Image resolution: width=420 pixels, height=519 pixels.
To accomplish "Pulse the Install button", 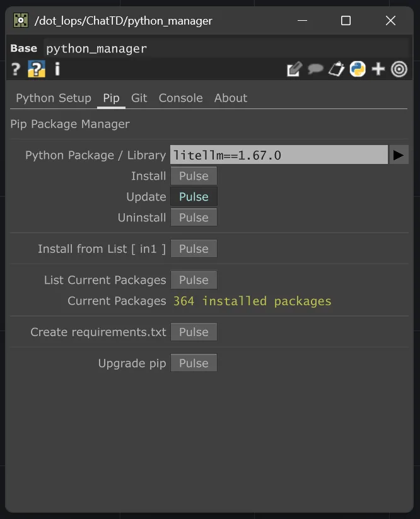I will point(194,175).
